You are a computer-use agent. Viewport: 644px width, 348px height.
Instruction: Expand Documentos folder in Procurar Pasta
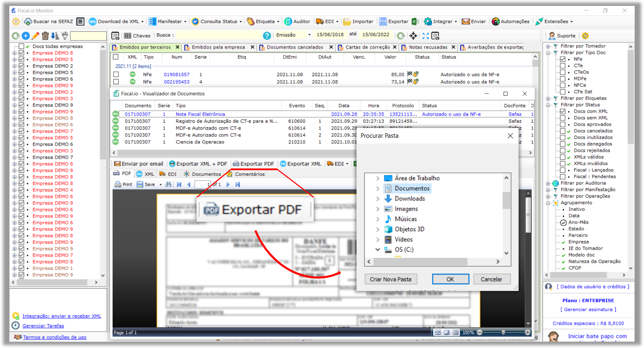click(378, 189)
